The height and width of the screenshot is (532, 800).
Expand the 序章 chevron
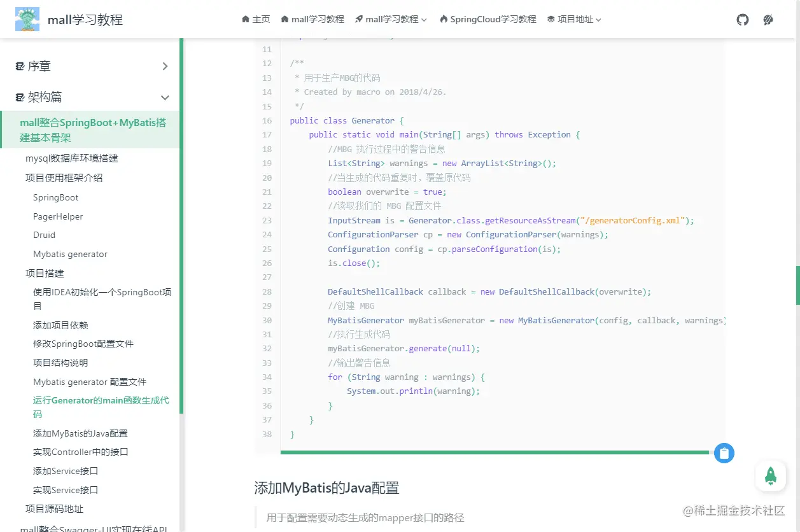point(165,66)
